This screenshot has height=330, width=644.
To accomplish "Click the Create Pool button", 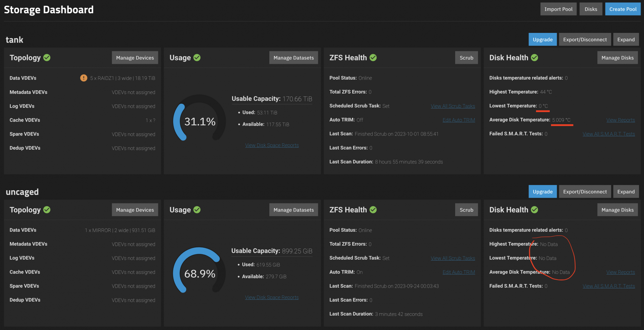I will 623,9.
